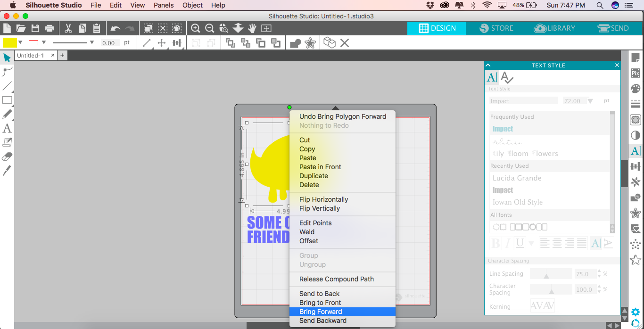The height and width of the screenshot is (329, 644).
Task: Click the Cut scissors icon
Action: (68, 28)
